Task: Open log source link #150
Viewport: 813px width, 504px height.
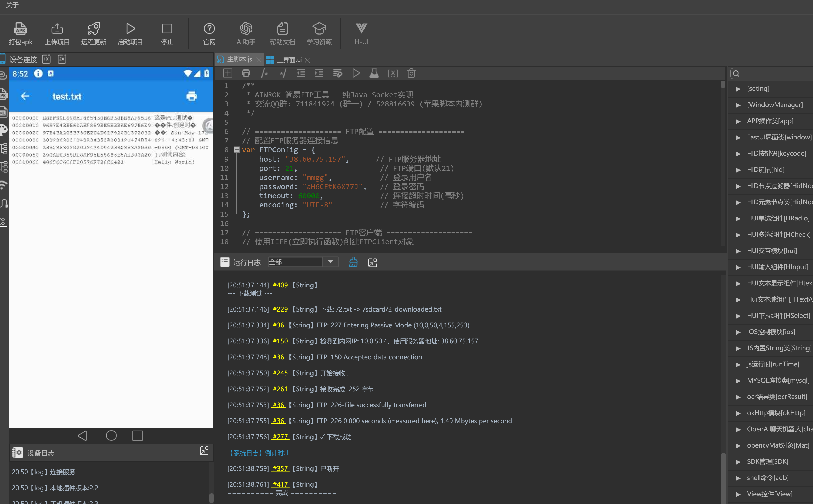Action: pos(280,341)
